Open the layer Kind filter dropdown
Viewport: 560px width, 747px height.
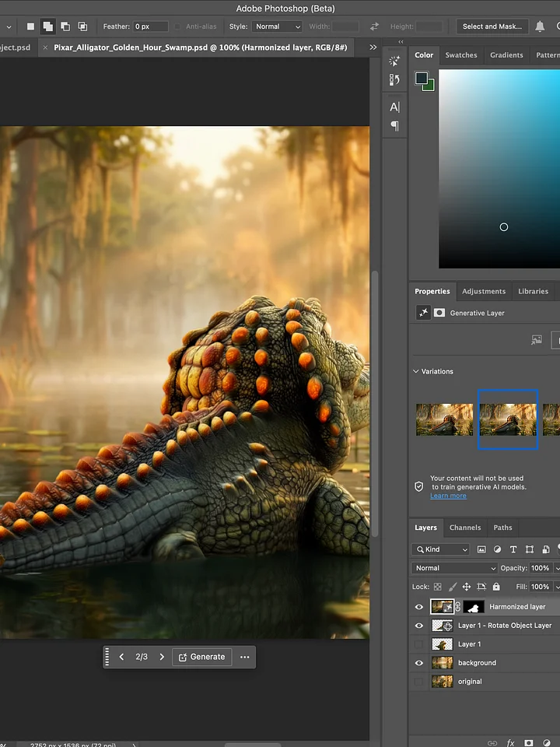point(440,549)
